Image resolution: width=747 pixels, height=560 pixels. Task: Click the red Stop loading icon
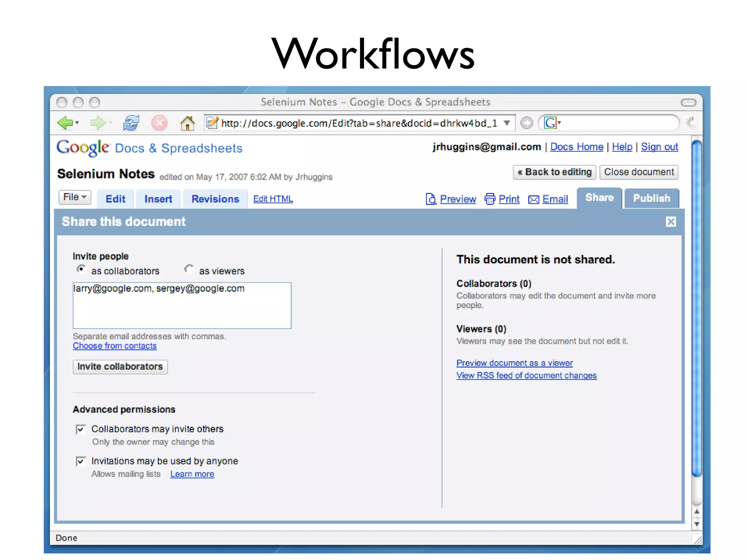(x=159, y=123)
